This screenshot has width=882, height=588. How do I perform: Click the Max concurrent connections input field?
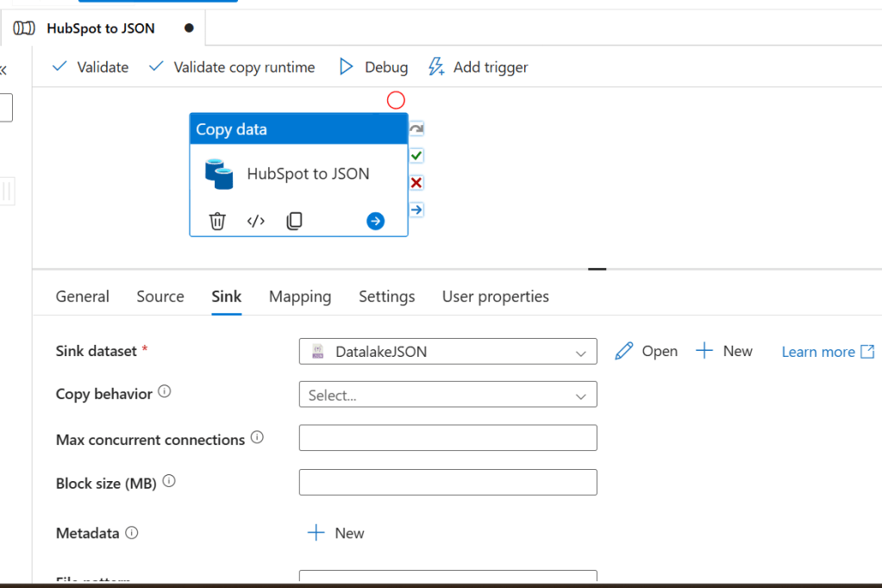tap(447, 438)
